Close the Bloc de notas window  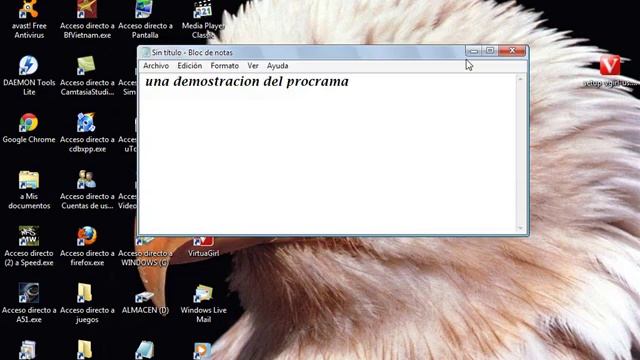click(x=512, y=51)
